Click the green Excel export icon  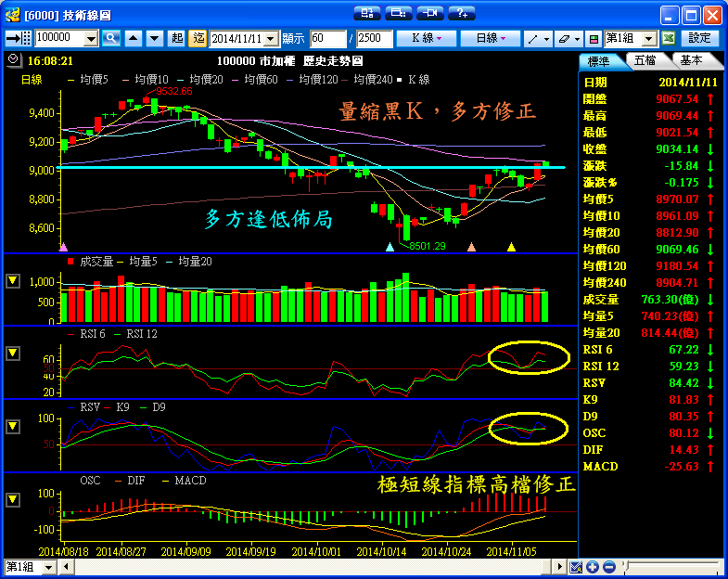(668, 38)
